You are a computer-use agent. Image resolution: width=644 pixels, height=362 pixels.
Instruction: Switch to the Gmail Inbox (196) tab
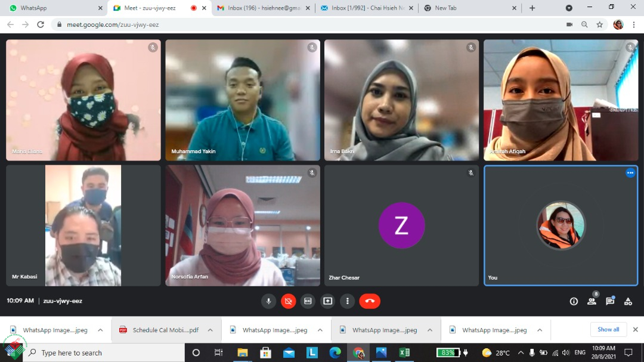[264, 8]
